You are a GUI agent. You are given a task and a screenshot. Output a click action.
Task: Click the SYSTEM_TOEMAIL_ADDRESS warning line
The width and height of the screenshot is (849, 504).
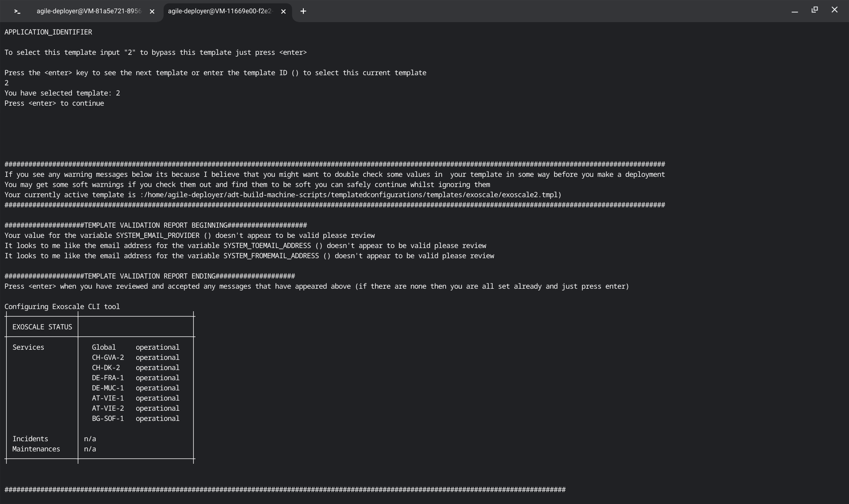point(245,246)
